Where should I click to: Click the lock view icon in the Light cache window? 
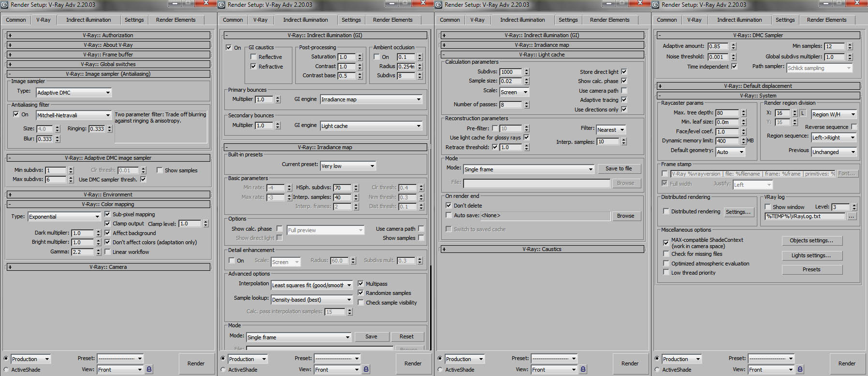[583, 369]
